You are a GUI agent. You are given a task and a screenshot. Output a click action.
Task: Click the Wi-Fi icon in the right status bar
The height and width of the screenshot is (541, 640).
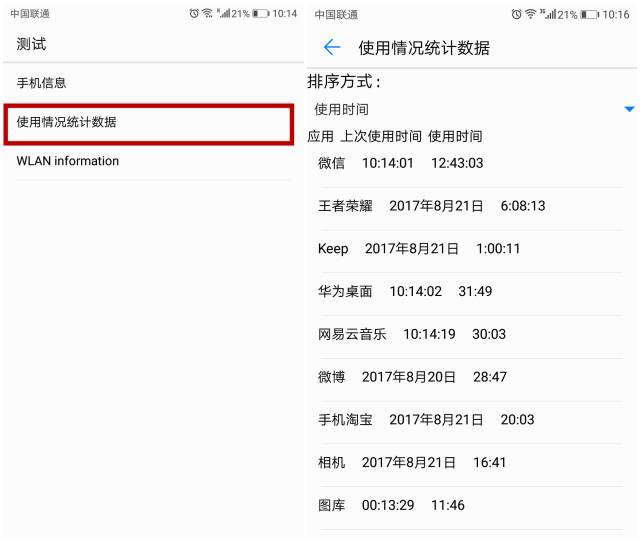click(x=530, y=15)
